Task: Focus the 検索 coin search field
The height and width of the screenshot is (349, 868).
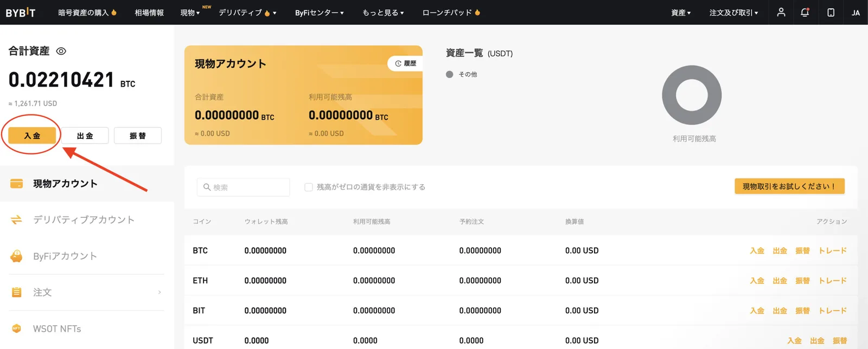Action: (x=244, y=187)
